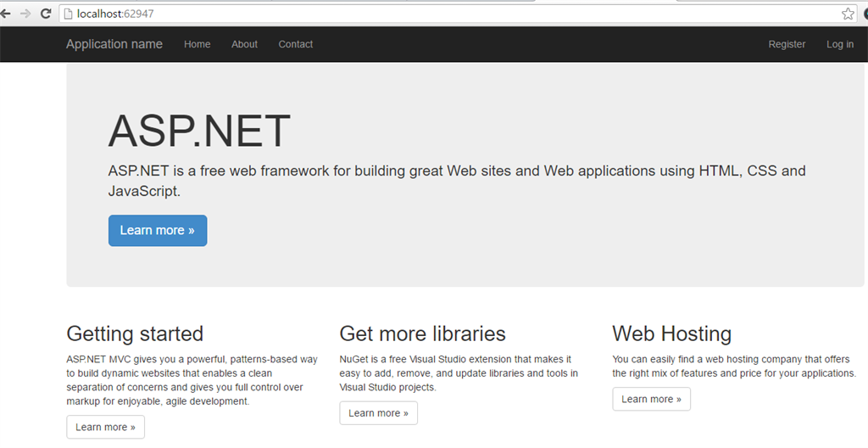Focus the localhost:62947 address bar

click(x=459, y=14)
